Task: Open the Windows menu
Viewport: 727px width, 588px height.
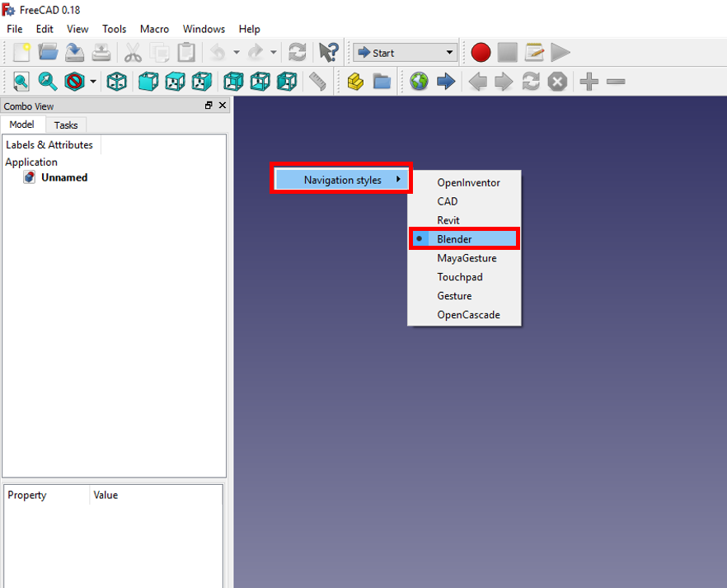Action: click(x=204, y=29)
